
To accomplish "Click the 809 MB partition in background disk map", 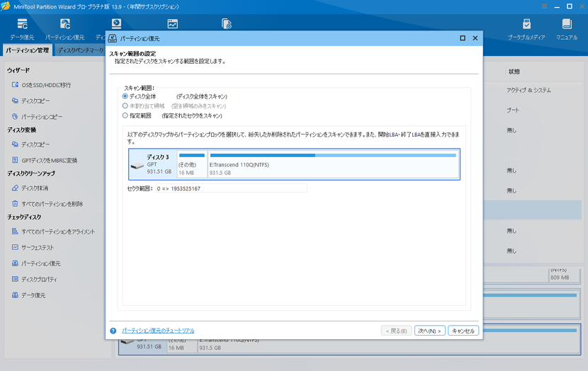I will tap(564, 276).
